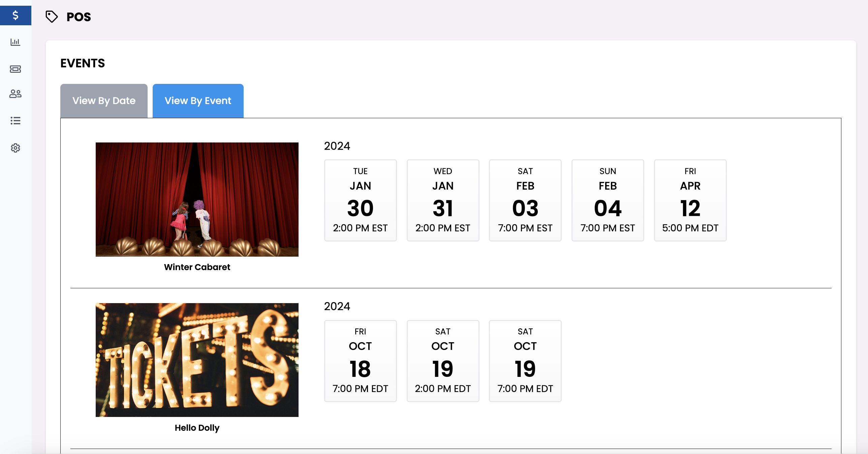Click the EVENTS heading
The image size is (868, 454).
(x=83, y=63)
